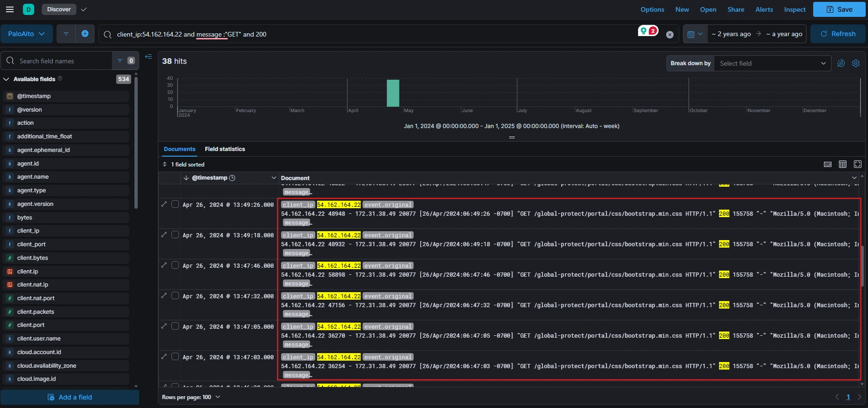Viewport: 868px width, 408px height.
Task: Clear the query with the X icon
Action: [x=670, y=34]
